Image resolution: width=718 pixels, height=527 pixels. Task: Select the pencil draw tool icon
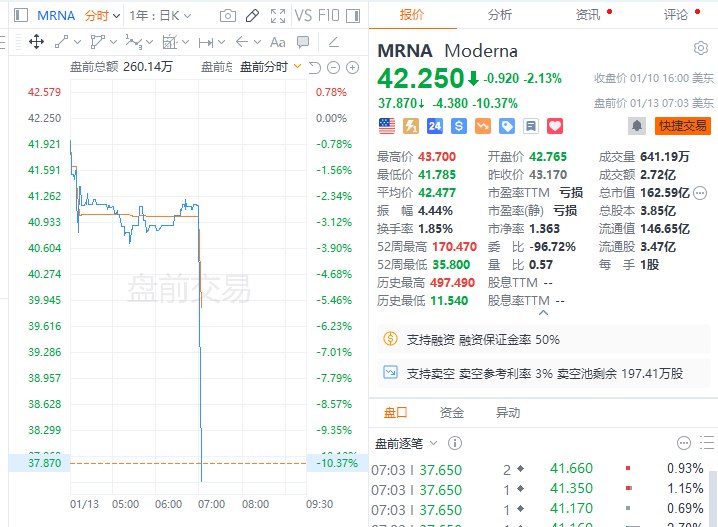pos(252,16)
